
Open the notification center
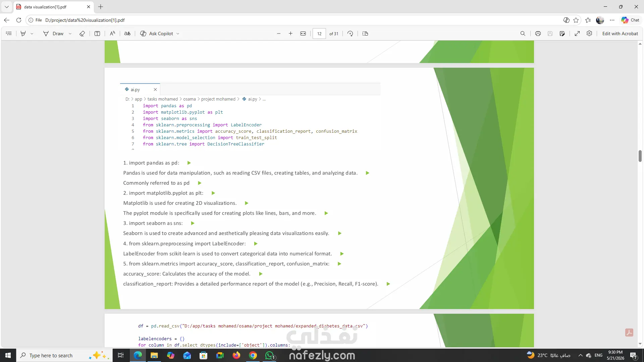pos(634,355)
